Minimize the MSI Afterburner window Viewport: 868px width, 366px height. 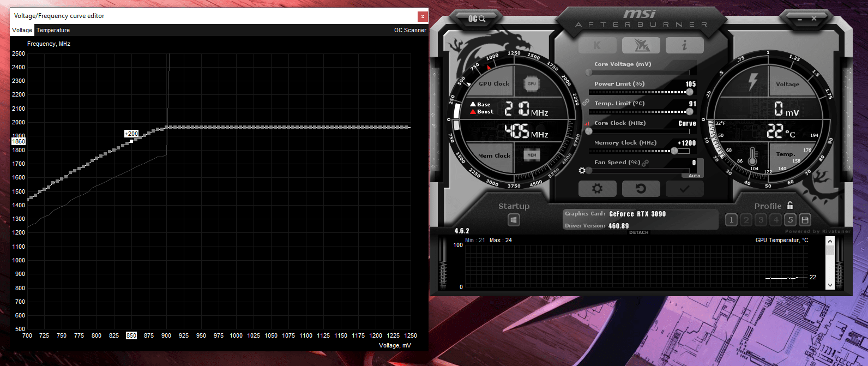800,19
